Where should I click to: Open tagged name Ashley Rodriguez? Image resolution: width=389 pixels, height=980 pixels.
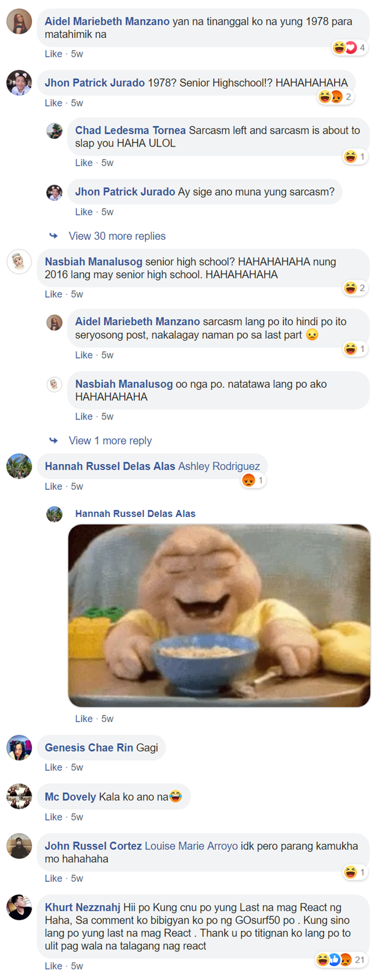tap(219, 466)
